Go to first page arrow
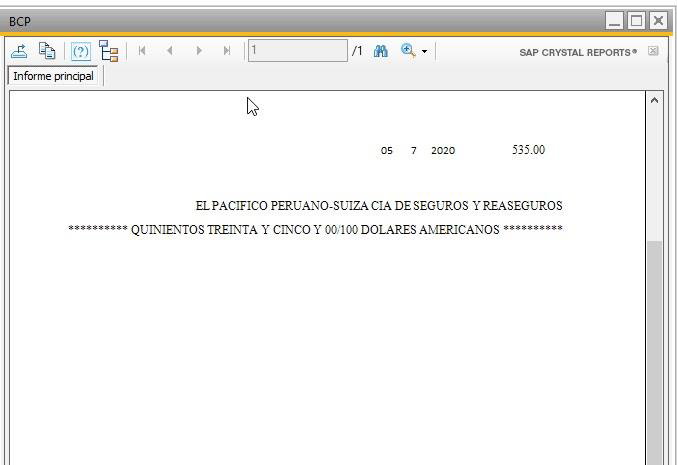Screen dimensions: 677x465 tap(142, 51)
